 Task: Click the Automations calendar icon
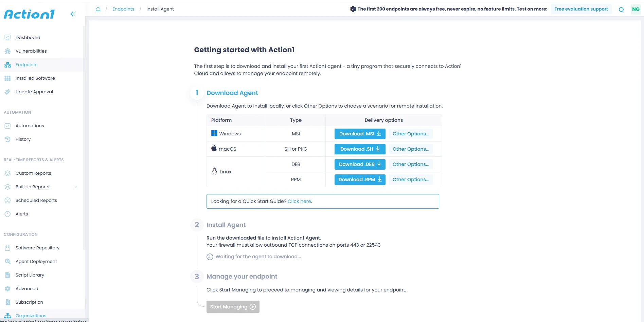click(x=7, y=126)
